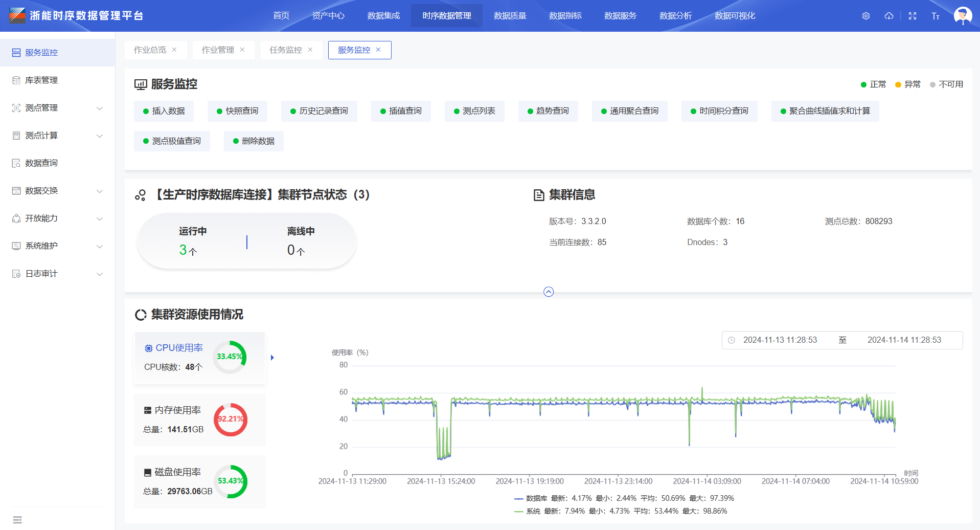Click the 测点计算 sidebar icon
Viewport: 980px width, 530px height.
pos(16,136)
